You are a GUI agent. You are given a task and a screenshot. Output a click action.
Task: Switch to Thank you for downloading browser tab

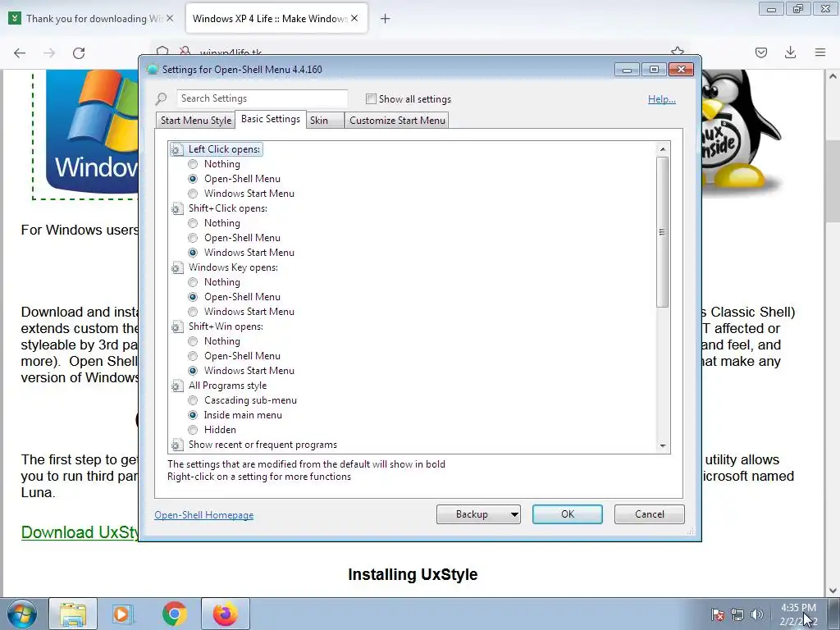[91, 19]
